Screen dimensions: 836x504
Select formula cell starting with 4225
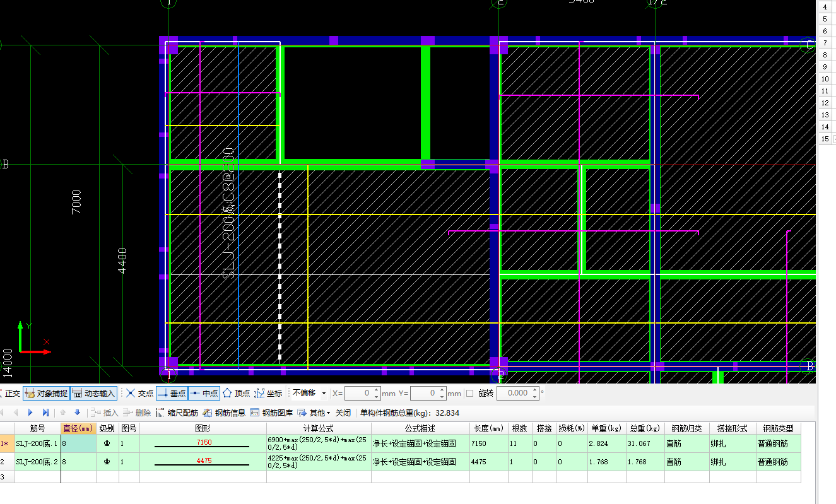(x=319, y=462)
